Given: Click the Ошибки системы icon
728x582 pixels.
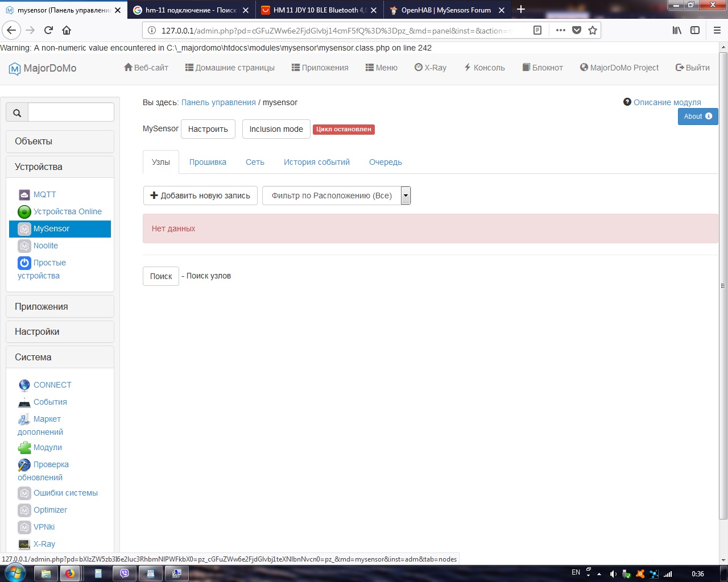Looking at the screenshot, I should tap(24, 493).
